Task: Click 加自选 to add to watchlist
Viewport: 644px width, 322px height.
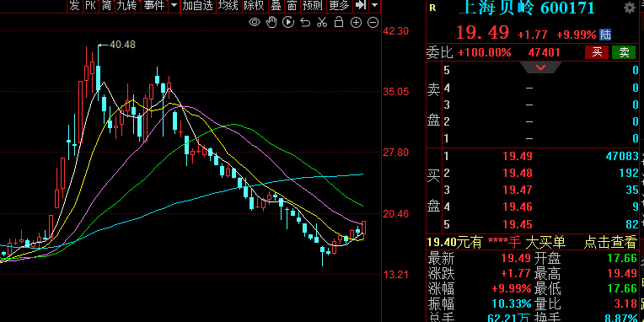Action: (x=198, y=5)
